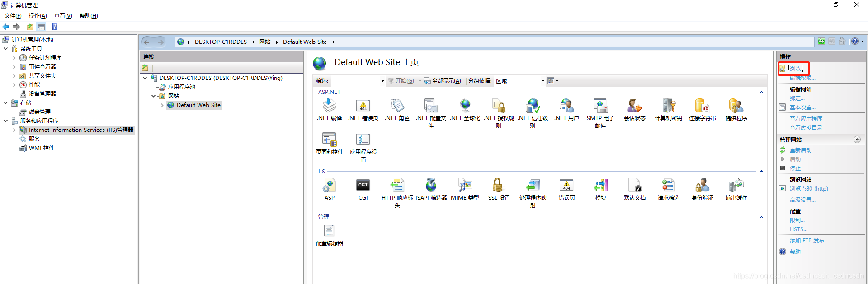
Task: Open the ASP feature icon
Action: [x=329, y=185]
